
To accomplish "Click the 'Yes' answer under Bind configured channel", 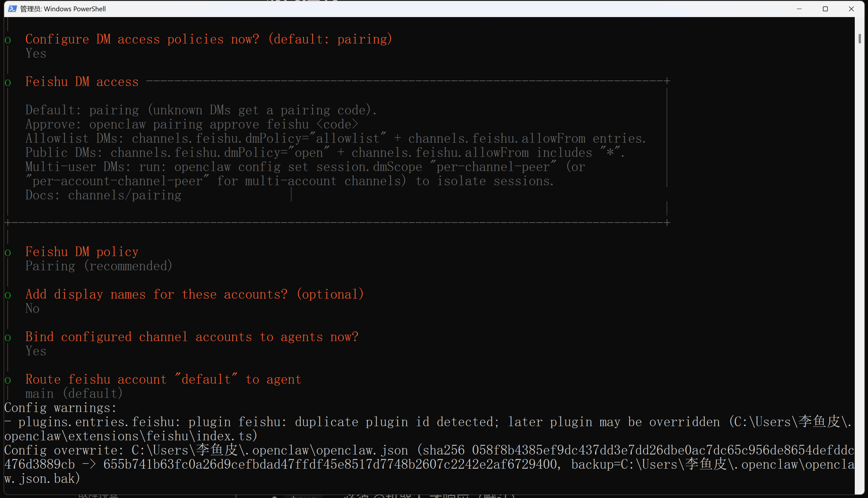I will click(35, 351).
